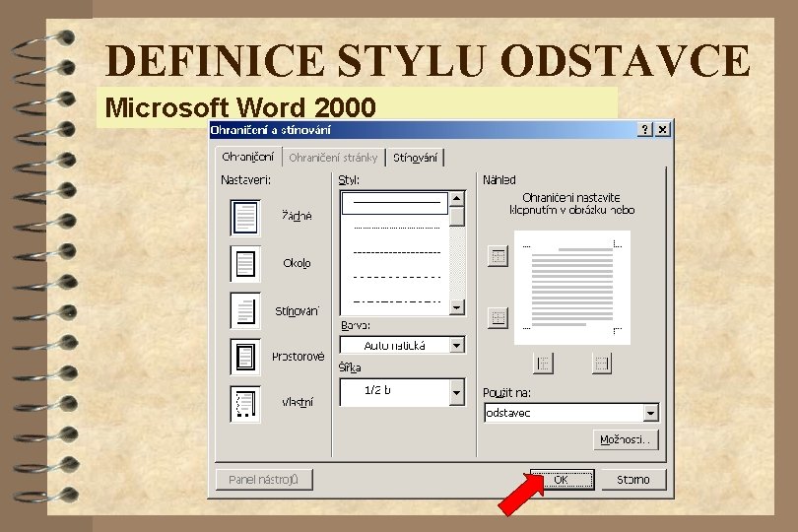This screenshot has height=532, width=798.
Task: Pick the Vlastní custom border icon
Action: pos(245,404)
